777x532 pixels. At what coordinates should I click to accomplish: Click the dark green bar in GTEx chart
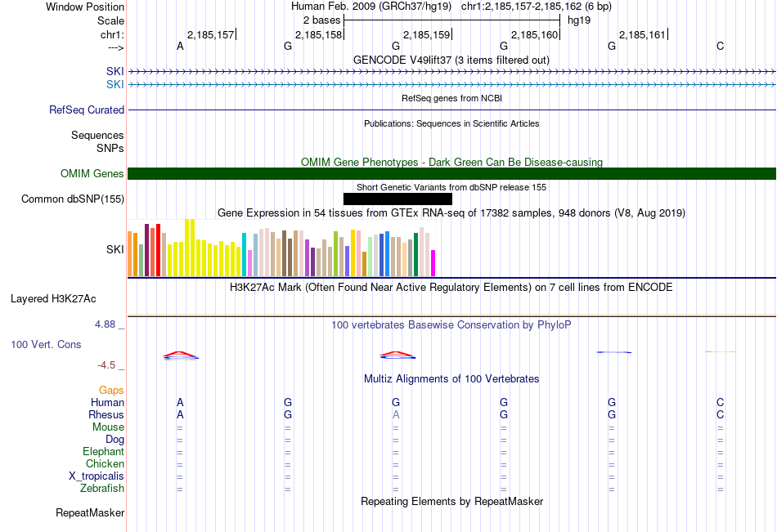[x=415, y=255]
